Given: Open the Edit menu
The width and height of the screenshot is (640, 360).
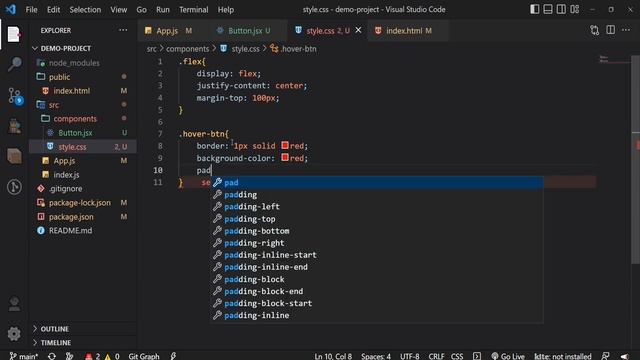Looking at the screenshot, I should pyautogui.click(x=53, y=9).
